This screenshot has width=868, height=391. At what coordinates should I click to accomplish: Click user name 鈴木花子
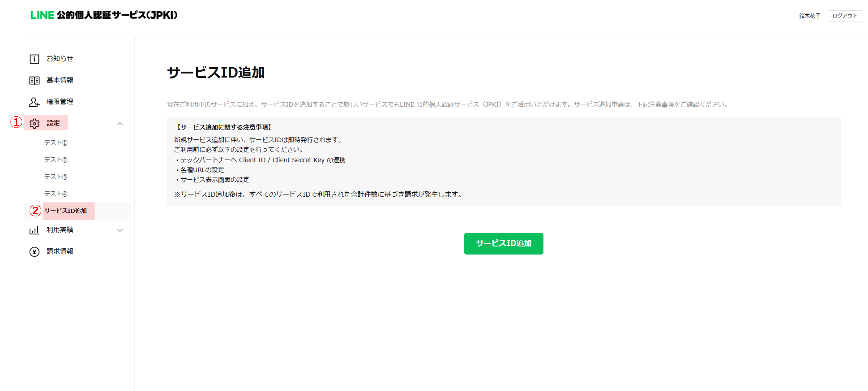point(809,16)
